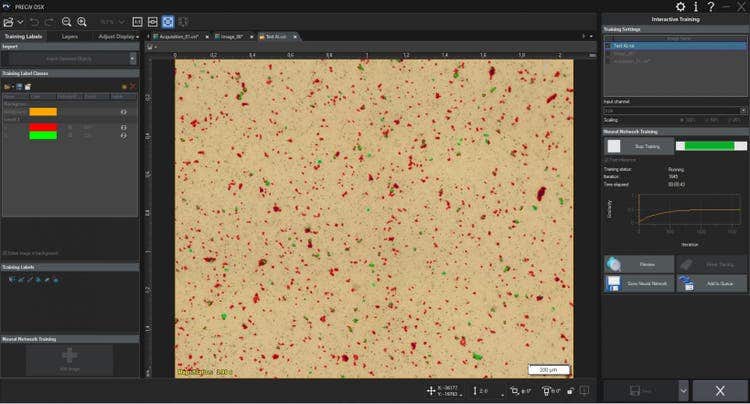Click the orange background color swatch

coord(43,112)
